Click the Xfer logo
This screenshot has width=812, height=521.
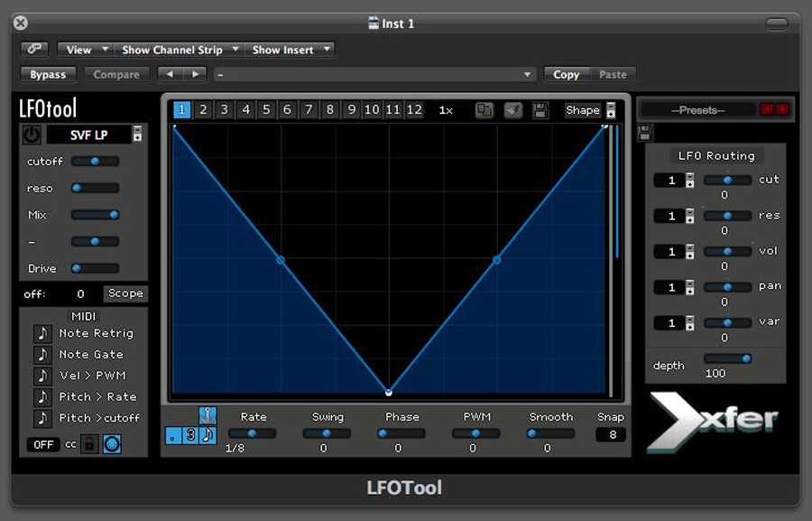[713, 423]
